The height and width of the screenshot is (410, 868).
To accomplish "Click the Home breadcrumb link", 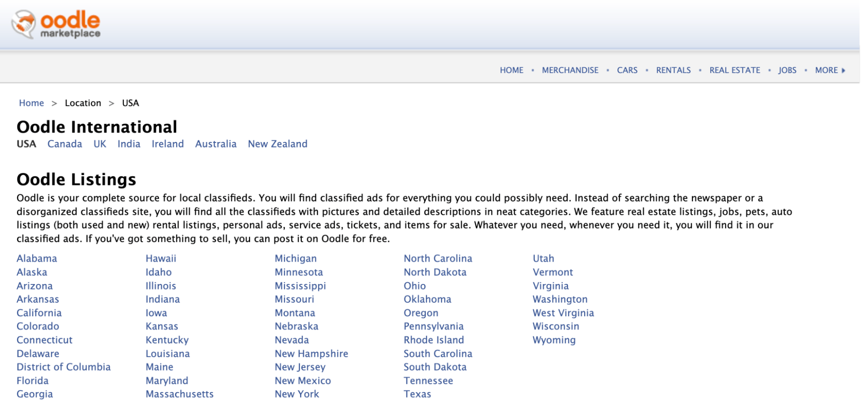I will tap(32, 103).
